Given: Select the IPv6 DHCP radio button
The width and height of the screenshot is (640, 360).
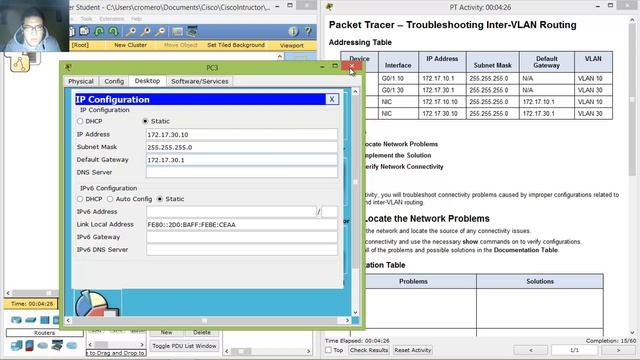Looking at the screenshot, I should (80, 199).
